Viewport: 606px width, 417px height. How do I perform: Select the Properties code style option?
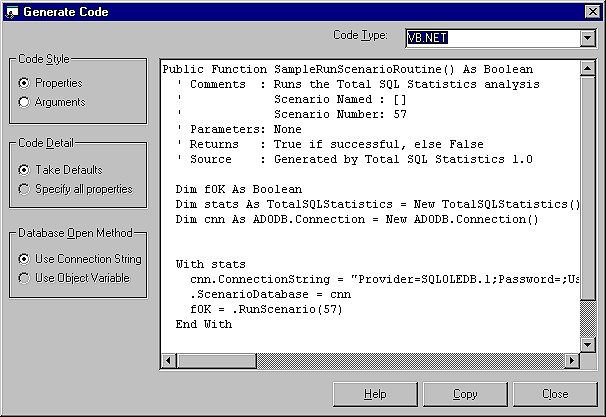pyautogui.click(x=25, y=83)
